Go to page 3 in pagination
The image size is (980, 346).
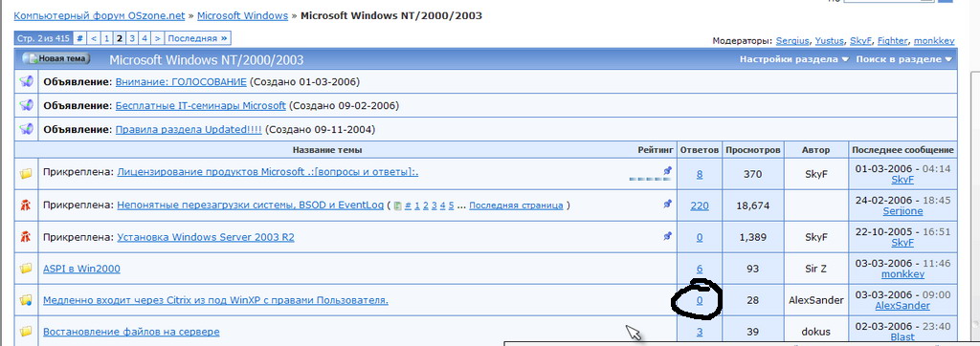[132, 39]
